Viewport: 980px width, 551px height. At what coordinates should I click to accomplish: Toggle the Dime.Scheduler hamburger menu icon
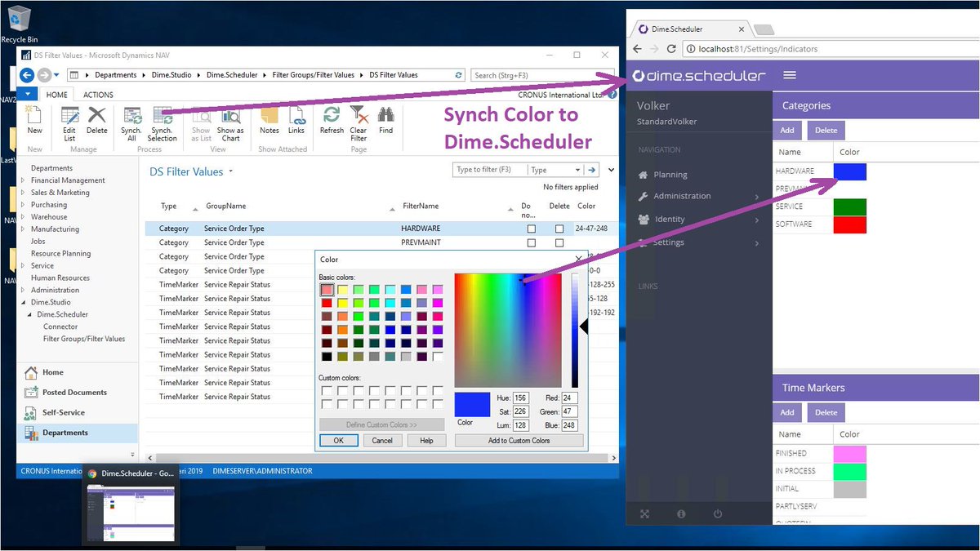(x=789, y=75)
